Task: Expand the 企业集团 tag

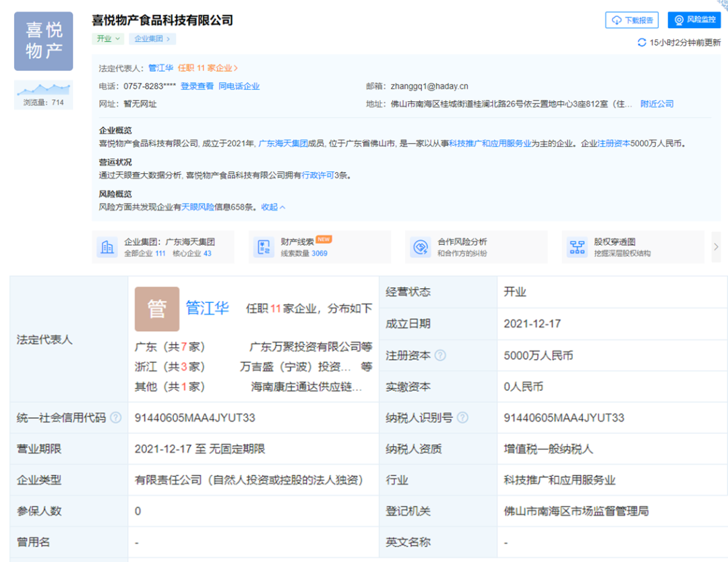Action: point(152,39)
